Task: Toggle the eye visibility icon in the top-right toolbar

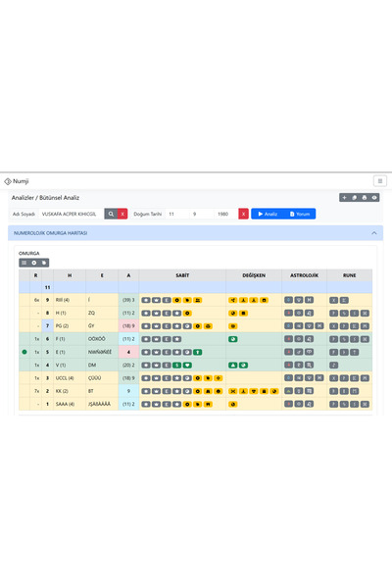Action: (x=374, y=198)
